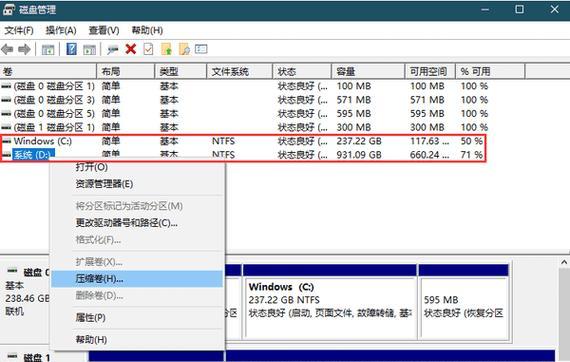Click the folder with green arrow icon
The height and width of the screenshot is (362, 570).
point(166,49)
